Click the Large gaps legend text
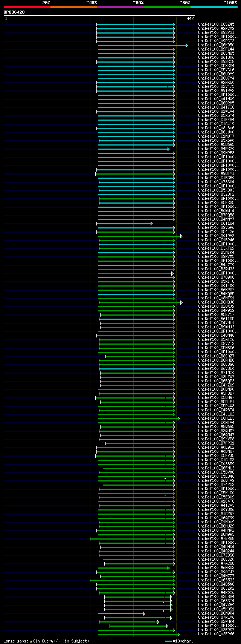The height and width of the screenshot is (644, 241). pos(46,641)
